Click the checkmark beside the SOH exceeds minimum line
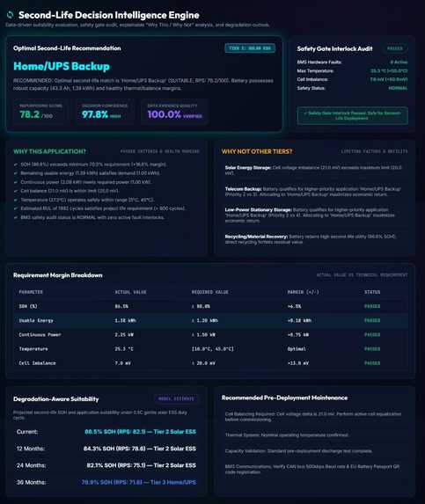425x504 pixels. [x=16, y=164]
